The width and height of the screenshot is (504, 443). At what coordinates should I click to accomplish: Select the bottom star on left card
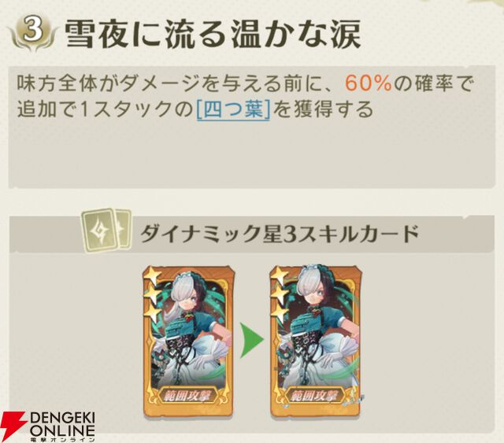(151, 312)
